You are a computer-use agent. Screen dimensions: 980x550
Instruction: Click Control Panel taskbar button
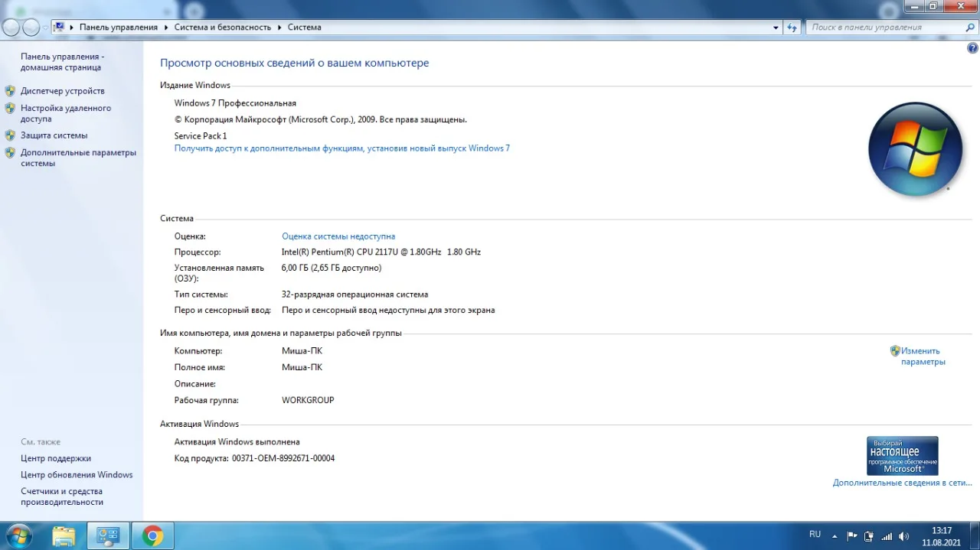tap(108, 535)
